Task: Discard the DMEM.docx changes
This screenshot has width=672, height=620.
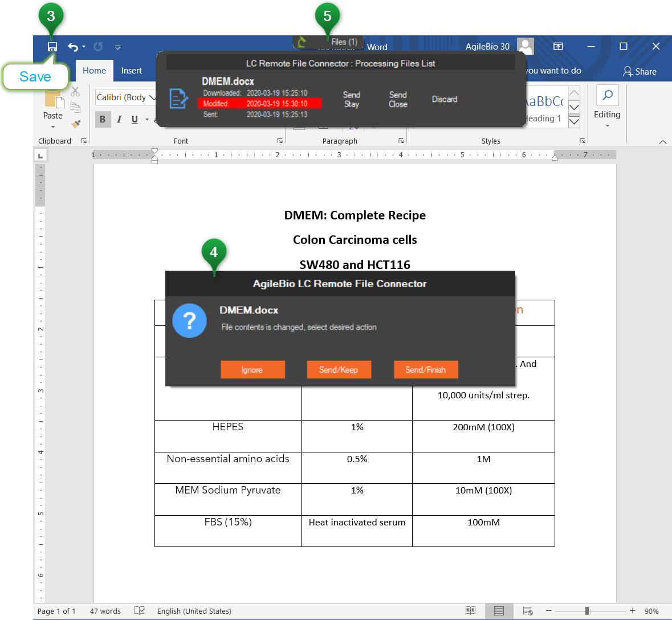Action: point(445,99)
